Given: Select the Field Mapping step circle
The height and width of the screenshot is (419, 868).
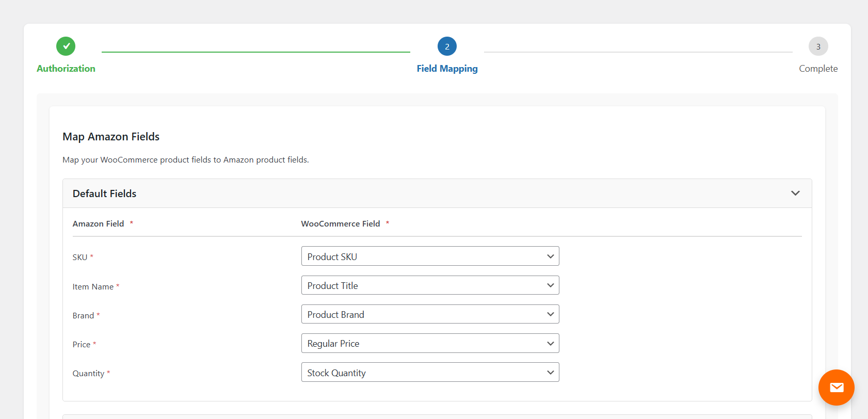Looking at the screenshot, I should point(447,46).
